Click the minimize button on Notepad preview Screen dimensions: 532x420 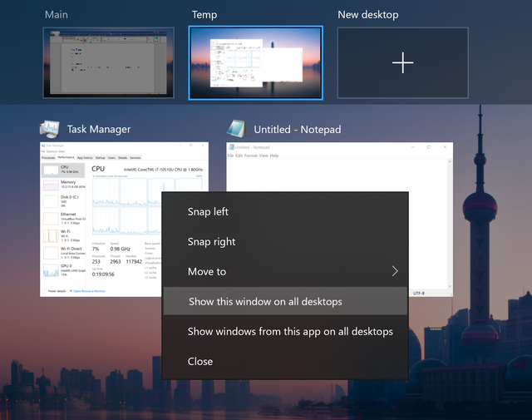[413, 147]
